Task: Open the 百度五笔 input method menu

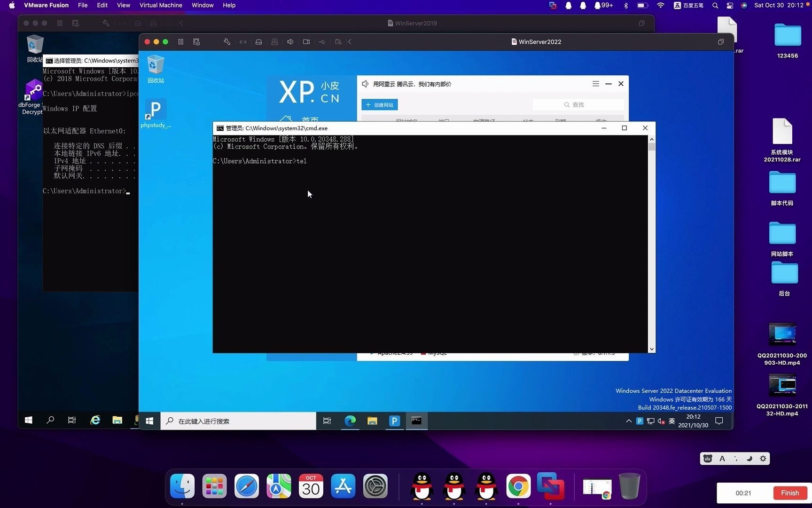Action: [688, 5]
